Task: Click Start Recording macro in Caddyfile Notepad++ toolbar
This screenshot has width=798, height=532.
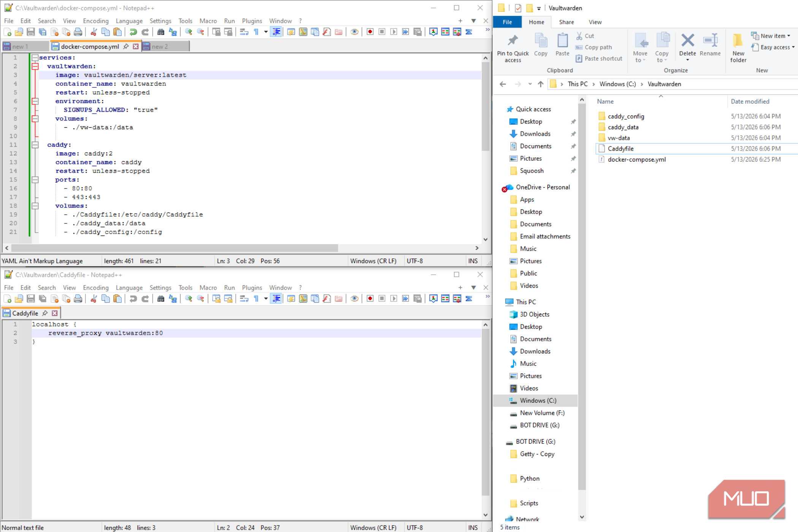Action: click(x=370, y=299)
